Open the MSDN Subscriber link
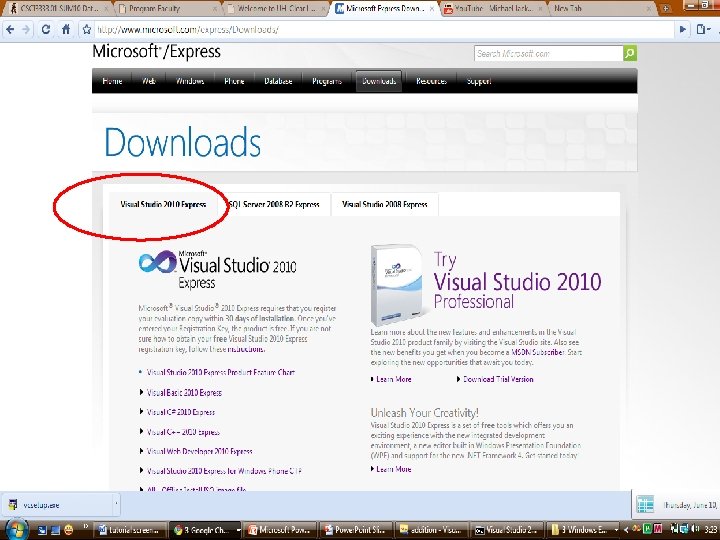720x540 pixels. click(538, 352)
